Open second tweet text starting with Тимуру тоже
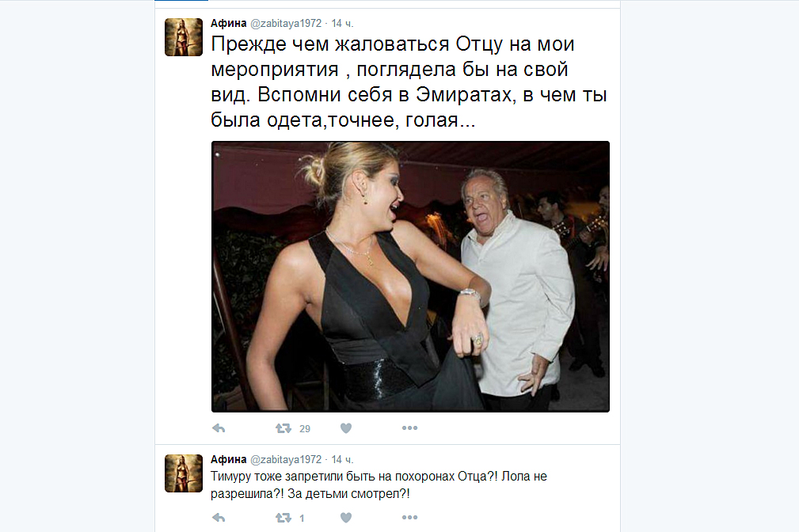 [379, 485]
